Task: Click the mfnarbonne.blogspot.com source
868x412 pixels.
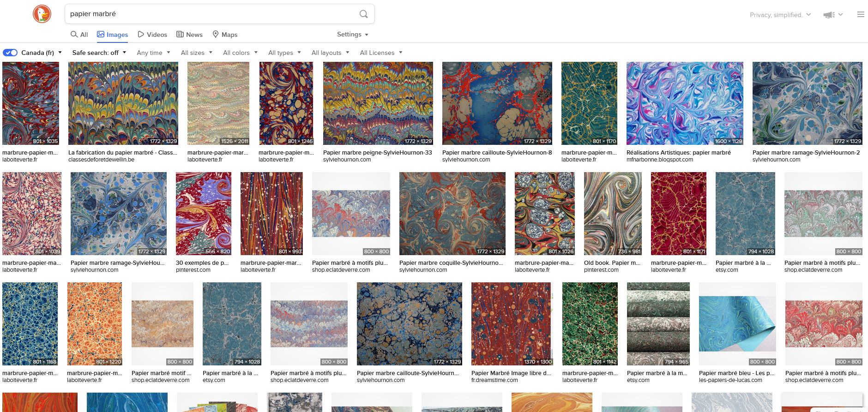Action: point(660,160)
